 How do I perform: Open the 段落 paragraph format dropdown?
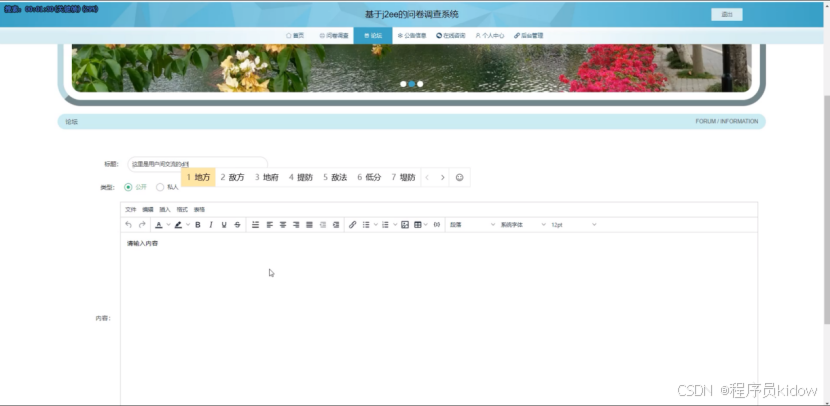[x=472, y=225]
